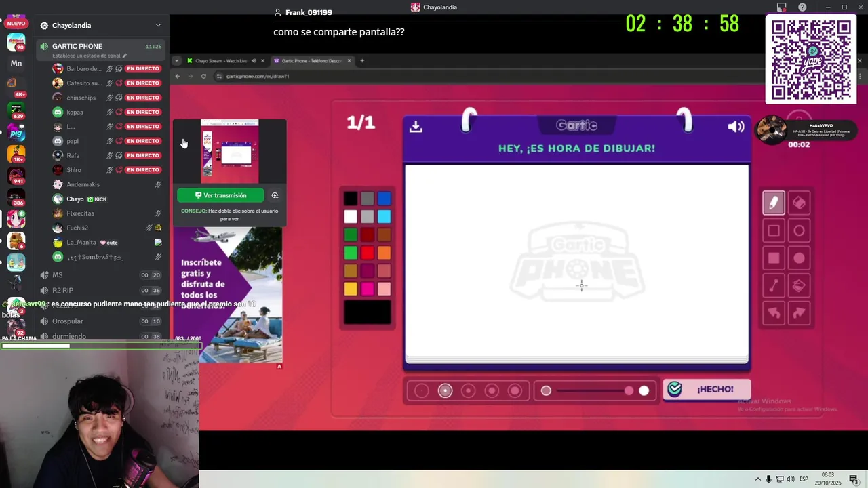Redo the drawing stroke
The width and height of the screenshot is (868, 488).
[x=799, y=313]
